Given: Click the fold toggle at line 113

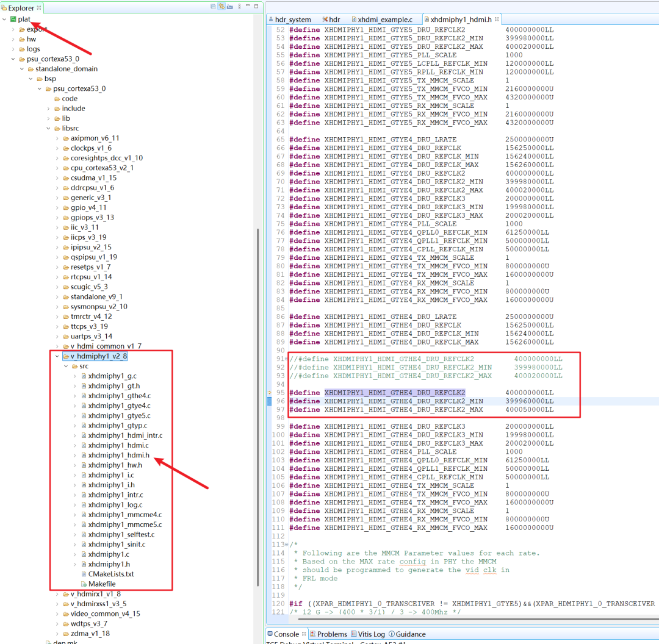Looking at the screenshot, I should [x=287, y=545].
